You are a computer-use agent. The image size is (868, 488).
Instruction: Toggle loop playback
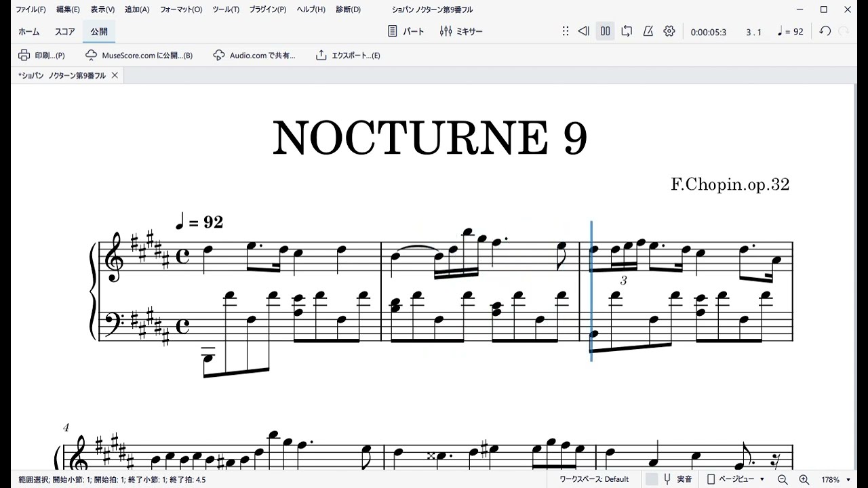click(627, 31)
